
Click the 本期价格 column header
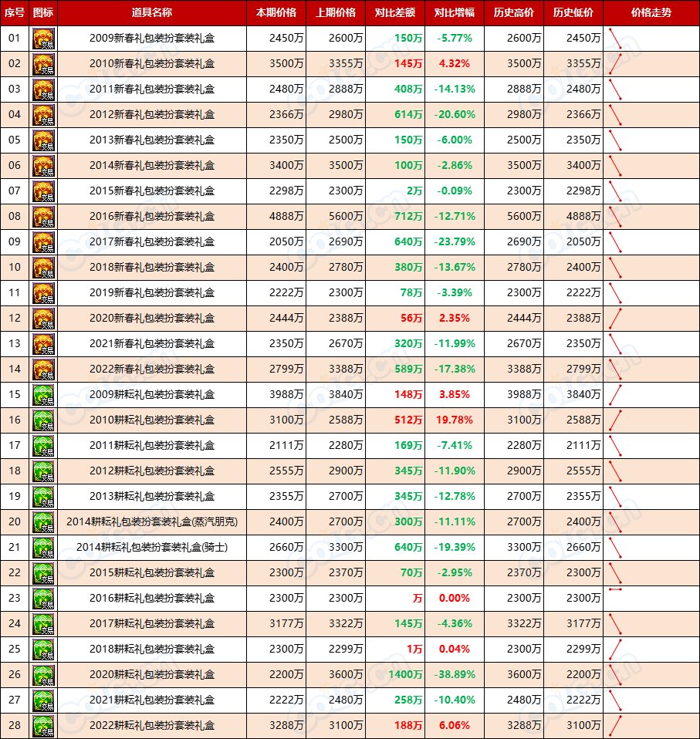(x=276, y=13)
